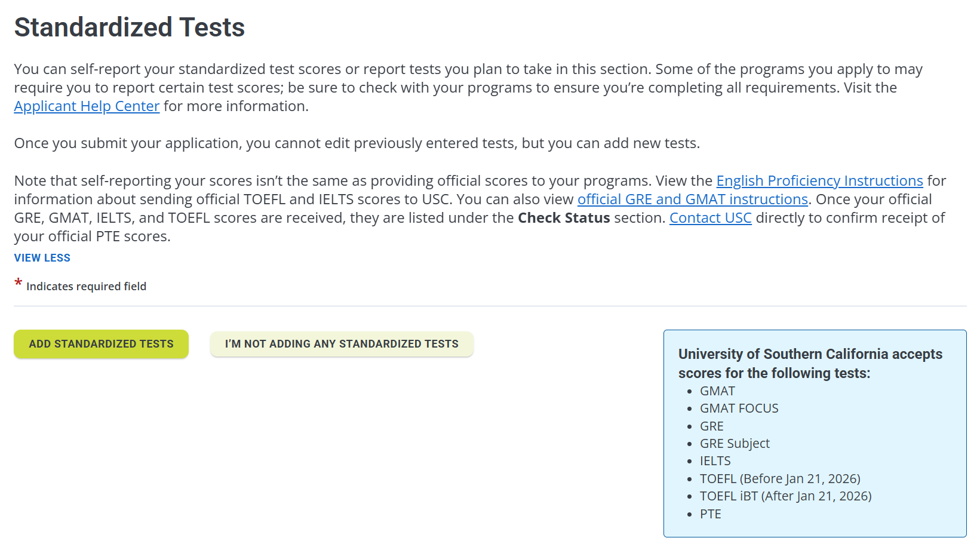The height and width of the screenshot is (550, 980).
Task: Click the red required-field asterisk
Action: coord(19,283)
